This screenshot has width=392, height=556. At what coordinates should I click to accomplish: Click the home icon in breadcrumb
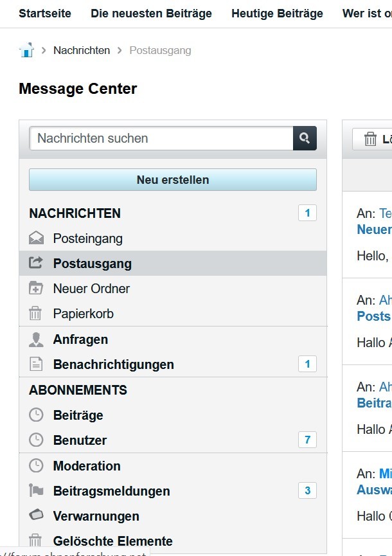click(26, 50)
